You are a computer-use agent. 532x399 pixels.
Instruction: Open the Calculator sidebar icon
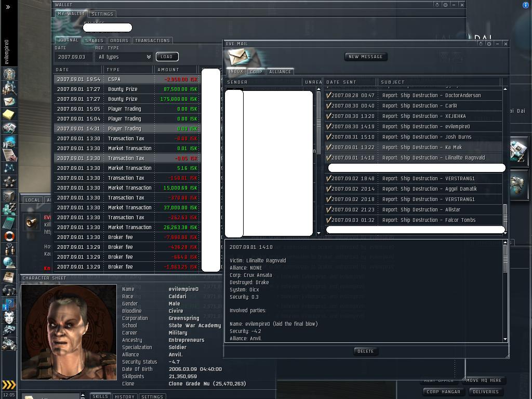pyautogui.click(x=9, y=222)
